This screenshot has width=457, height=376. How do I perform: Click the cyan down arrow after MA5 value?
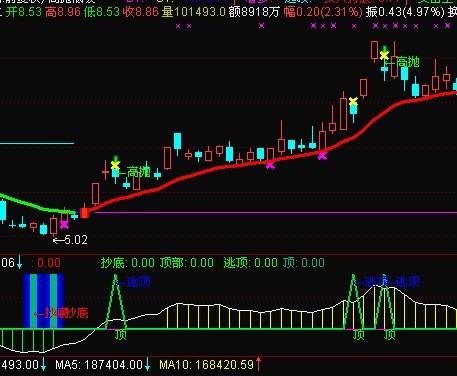pyautogui.click(x=147, y=364)
